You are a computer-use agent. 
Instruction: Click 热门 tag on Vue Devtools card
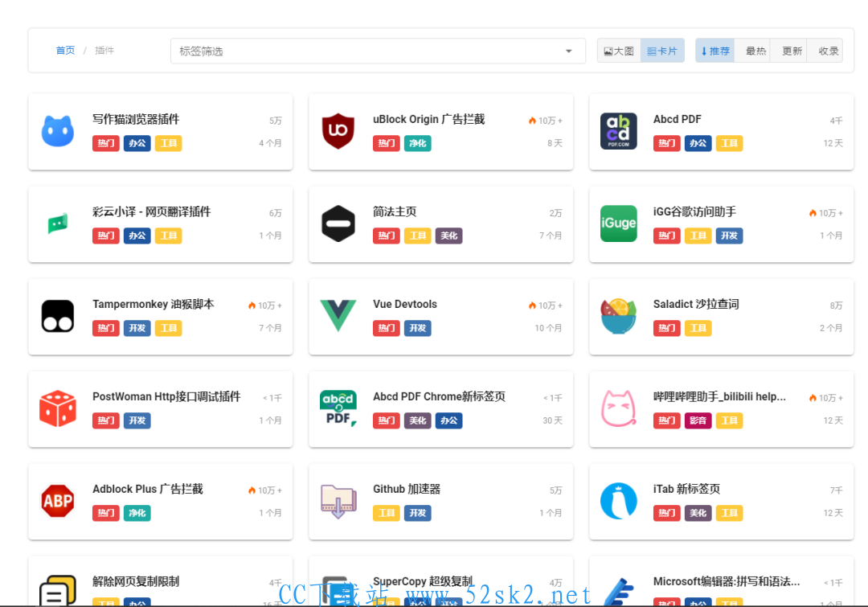387,328
